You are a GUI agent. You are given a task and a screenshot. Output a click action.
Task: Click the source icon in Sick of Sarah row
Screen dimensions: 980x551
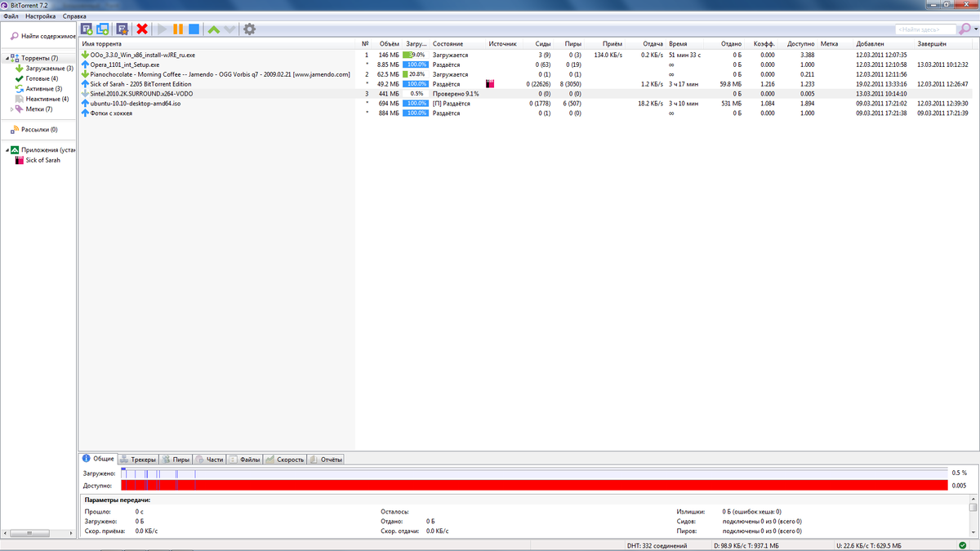pos(490,84)
